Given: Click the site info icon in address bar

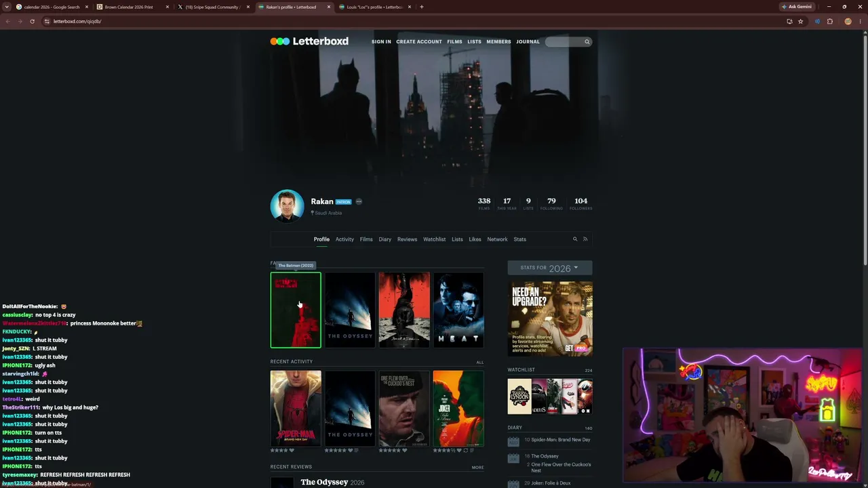Looking at the screenshot, I should [47, 21].
